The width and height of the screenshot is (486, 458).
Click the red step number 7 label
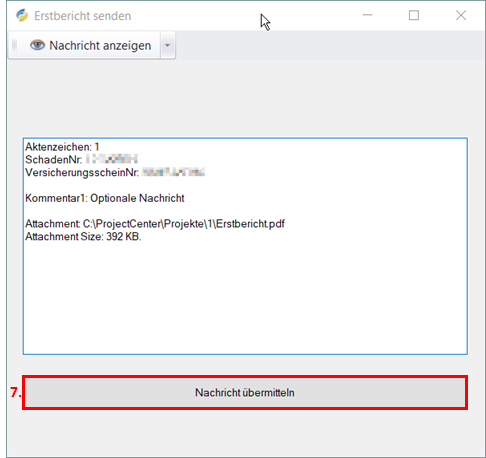(15, 392)
